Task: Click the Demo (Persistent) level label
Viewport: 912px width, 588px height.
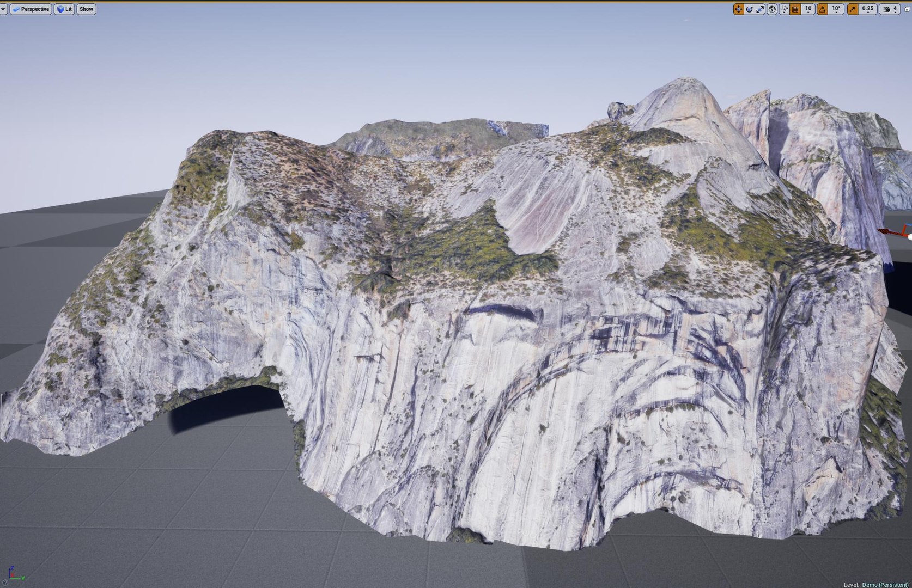Action: pos(885,584)
